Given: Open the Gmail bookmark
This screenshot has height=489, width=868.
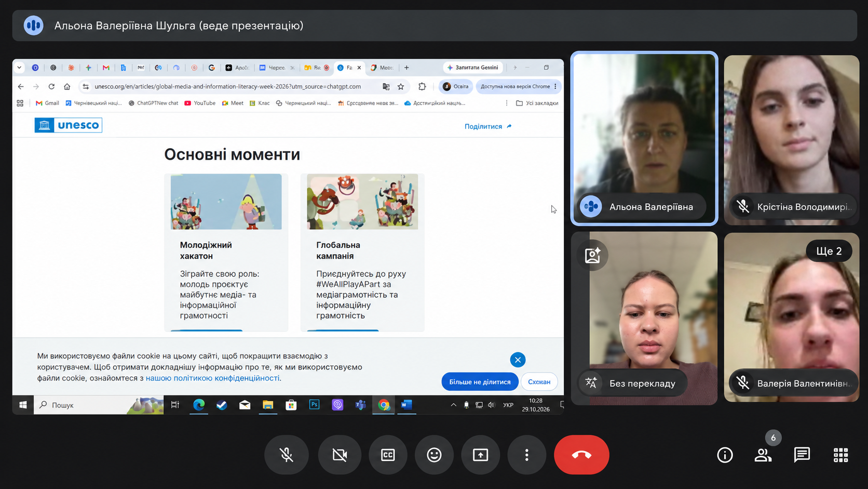Looking at the screenshot, I should click(47, 103).
